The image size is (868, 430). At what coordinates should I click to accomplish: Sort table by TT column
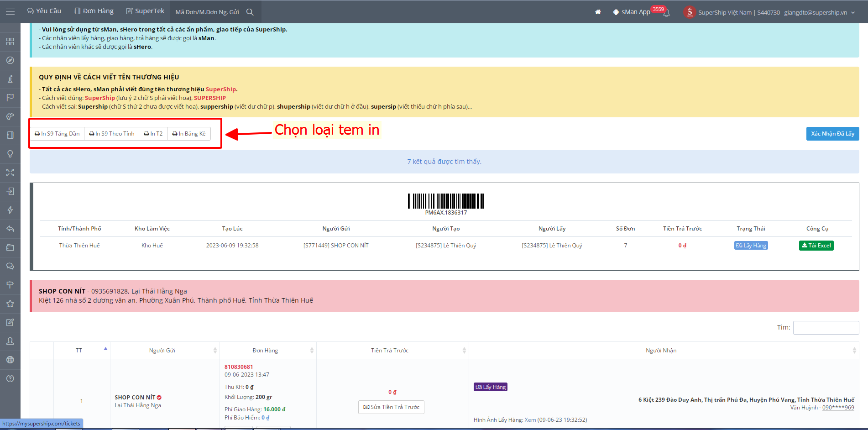(82, 350)
